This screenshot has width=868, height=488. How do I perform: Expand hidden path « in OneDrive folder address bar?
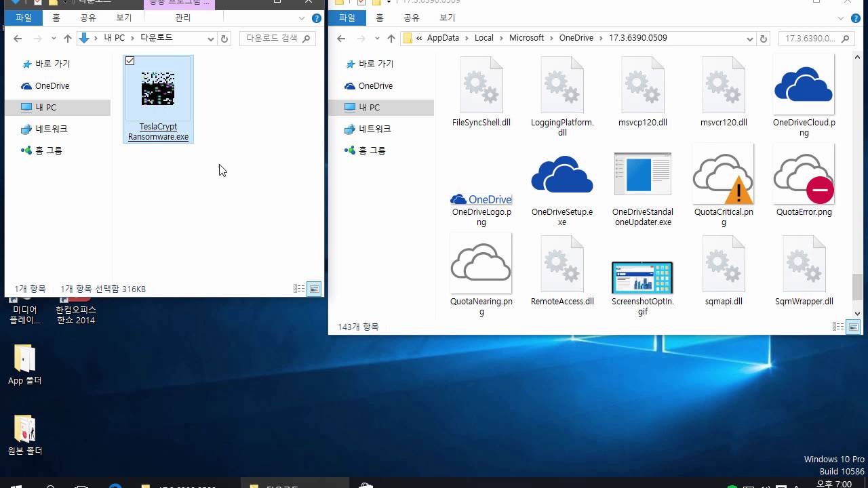click(420, 38)
